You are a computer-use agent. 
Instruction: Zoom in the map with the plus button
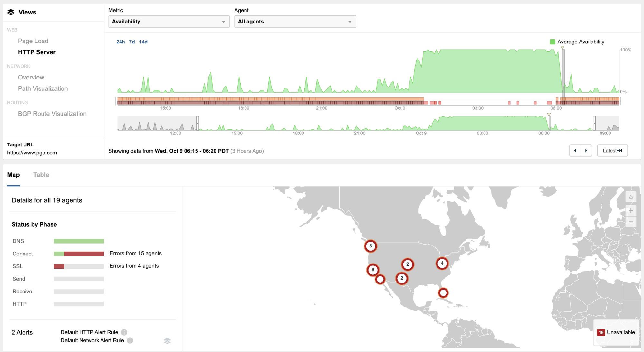coord(631,211)
